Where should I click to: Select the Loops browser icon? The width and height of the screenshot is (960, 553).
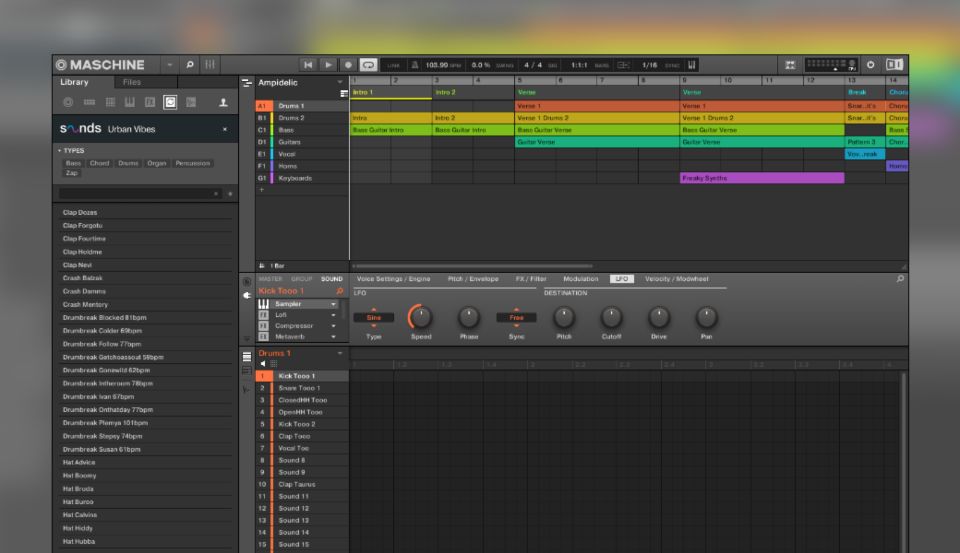pos(170,102)
